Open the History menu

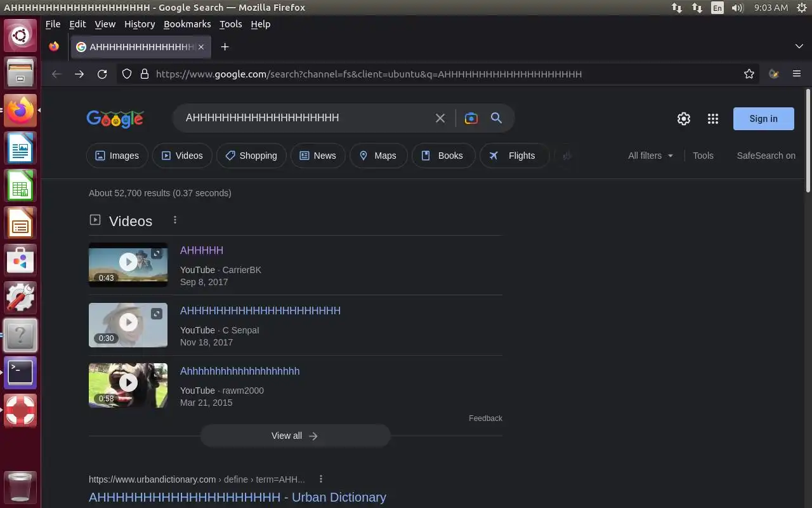(x=140, y=24)
